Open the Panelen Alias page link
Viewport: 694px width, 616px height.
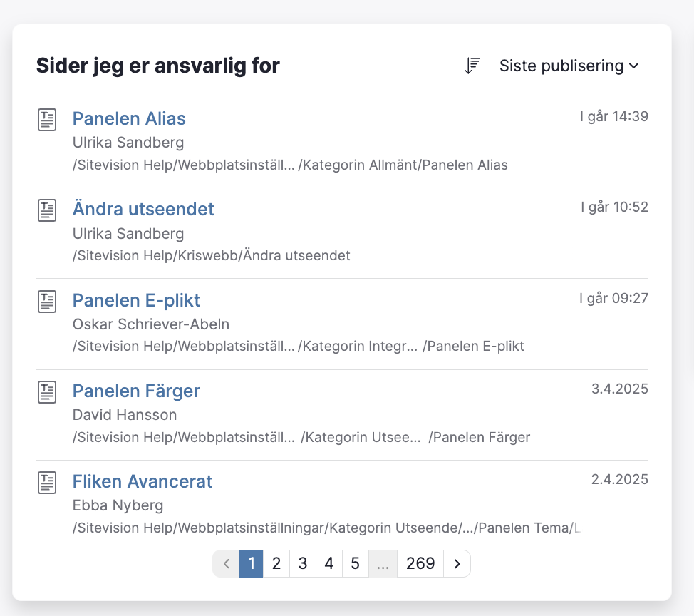click(129, 118)
